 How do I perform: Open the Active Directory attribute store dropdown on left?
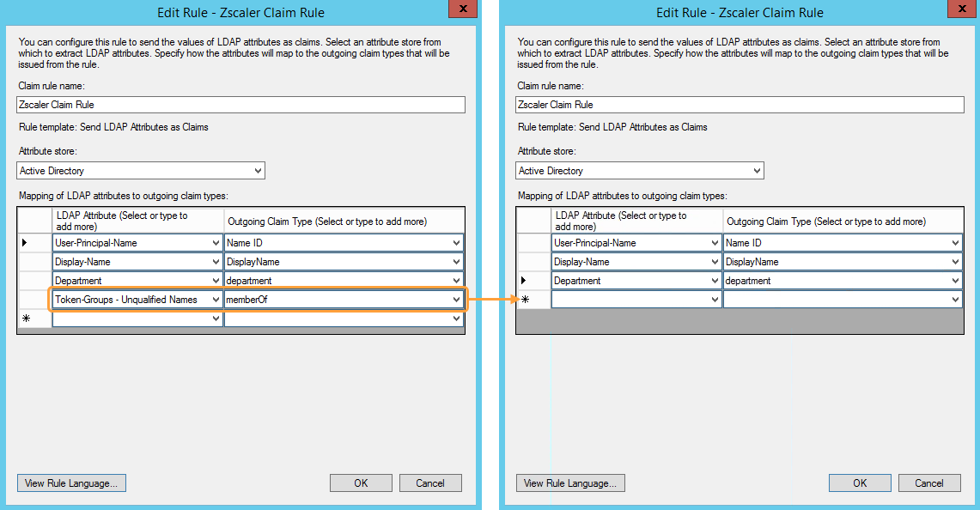click(256, 170)
